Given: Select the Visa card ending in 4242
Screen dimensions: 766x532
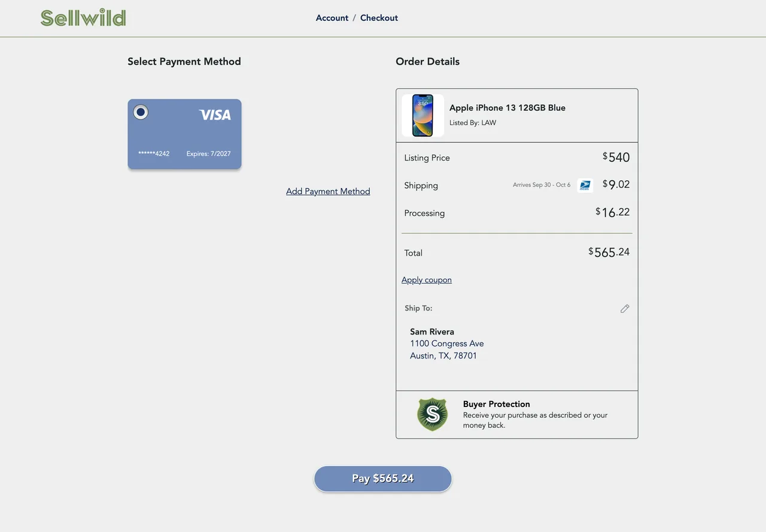Looking at the screenshot, I should pos(184,134).
